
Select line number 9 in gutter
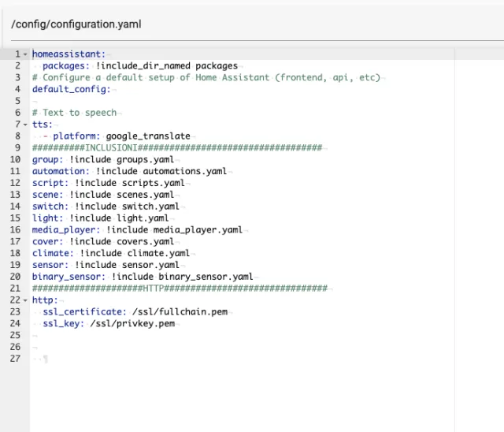click(x=17, y=148)
